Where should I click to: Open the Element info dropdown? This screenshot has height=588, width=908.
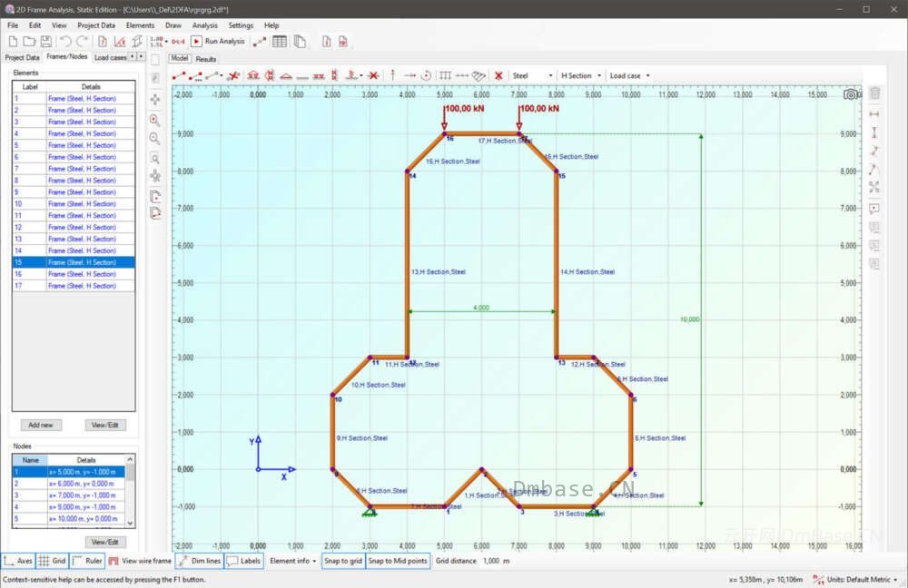coord(293,561)
